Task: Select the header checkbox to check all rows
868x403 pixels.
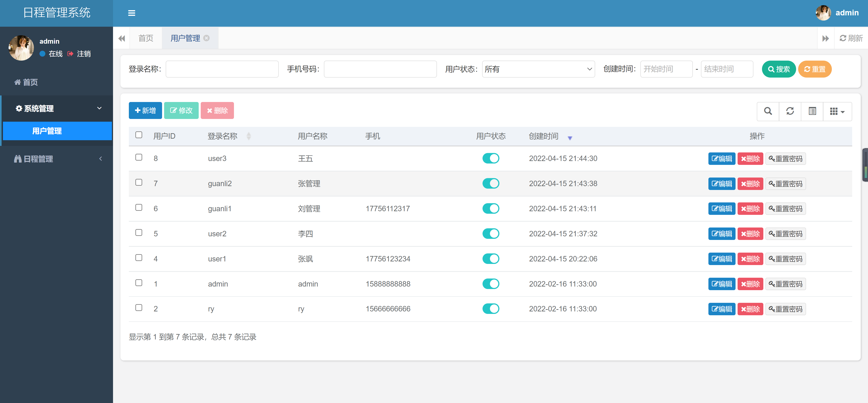Action: (139, 135)
